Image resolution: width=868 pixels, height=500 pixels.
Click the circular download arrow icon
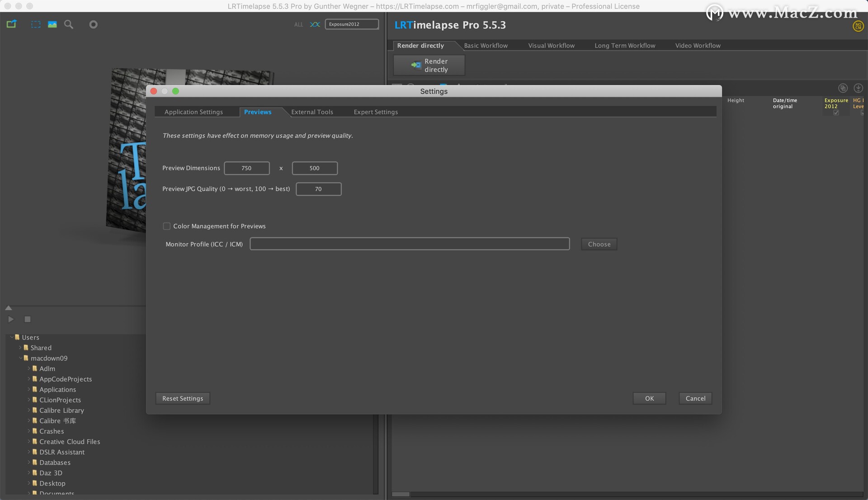(x=858, y=88)
